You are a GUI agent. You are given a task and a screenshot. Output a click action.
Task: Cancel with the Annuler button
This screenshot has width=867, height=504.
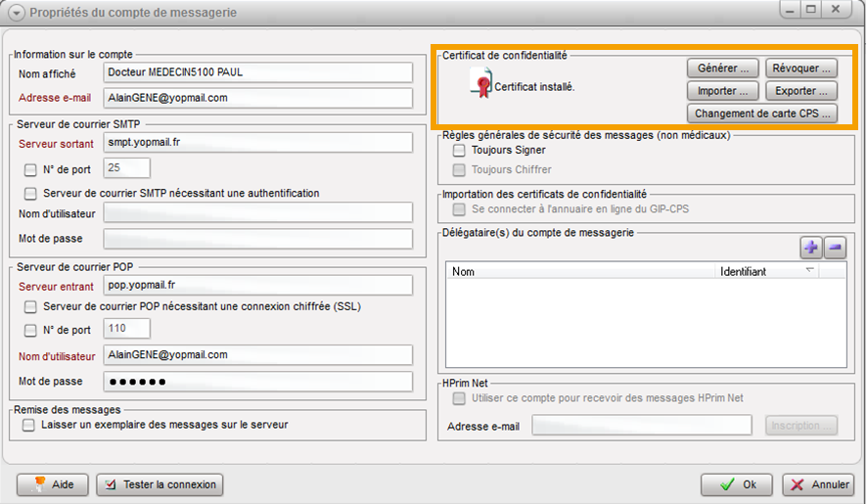820,484
